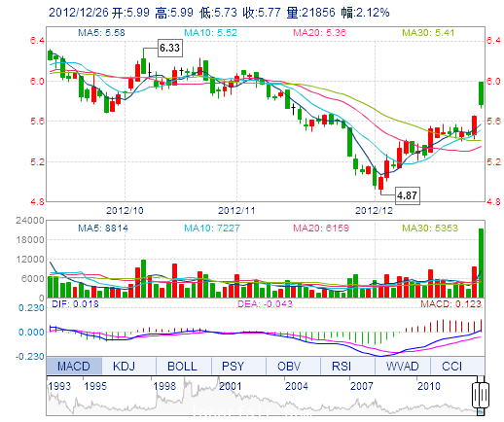Click the 2007 marker on history timeline
Image resolution: width=504 pixels, height=422 pixels.
362,386
